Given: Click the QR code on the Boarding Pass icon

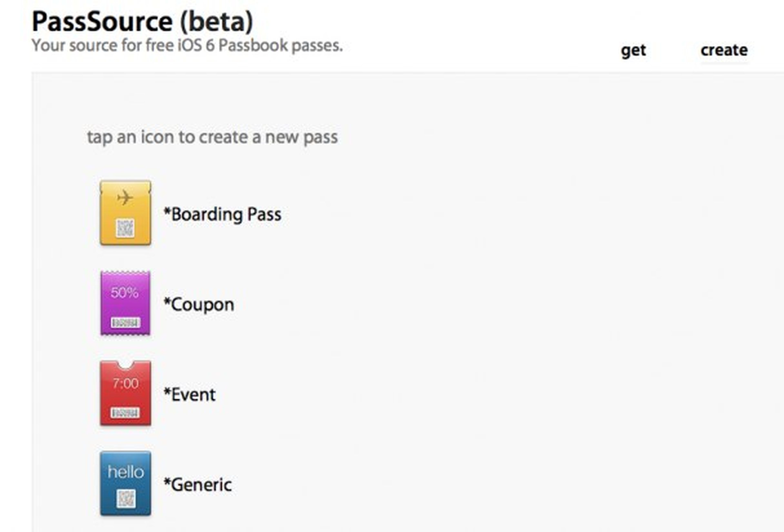Looking at the screenshot, I should point(125,228).
